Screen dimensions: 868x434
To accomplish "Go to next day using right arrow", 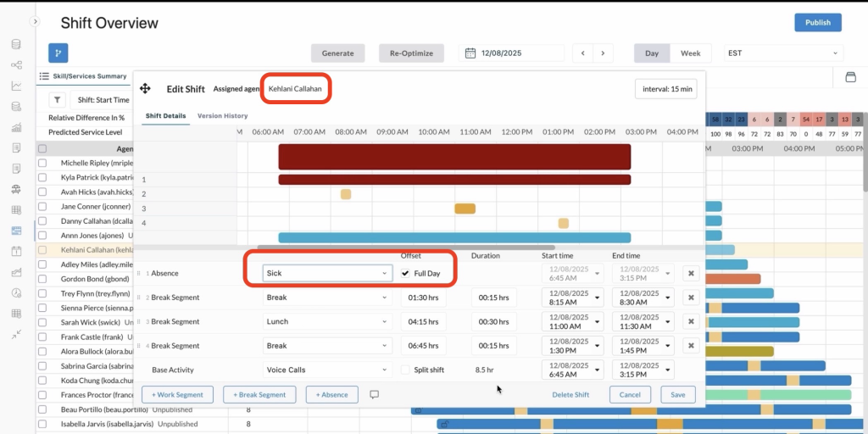I will (603, 53).
